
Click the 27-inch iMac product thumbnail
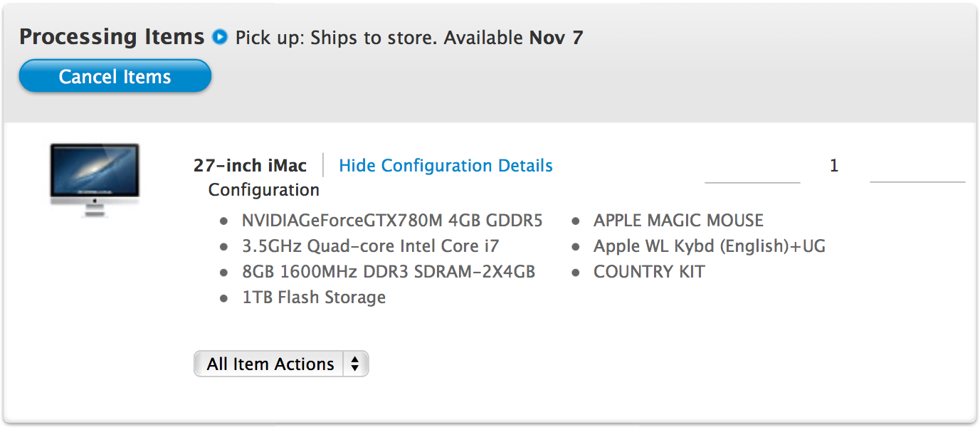pyautogui.click(x=94, y=179)
